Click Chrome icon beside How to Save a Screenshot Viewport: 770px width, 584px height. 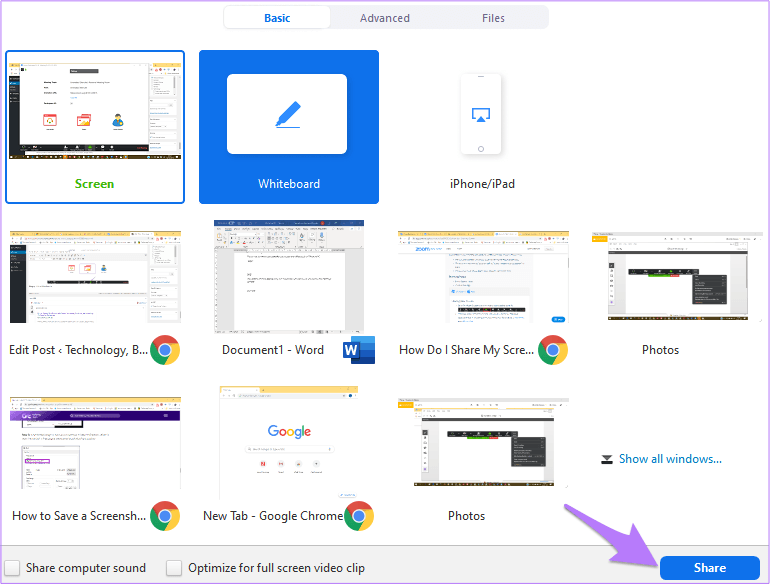tap(165, 516)
